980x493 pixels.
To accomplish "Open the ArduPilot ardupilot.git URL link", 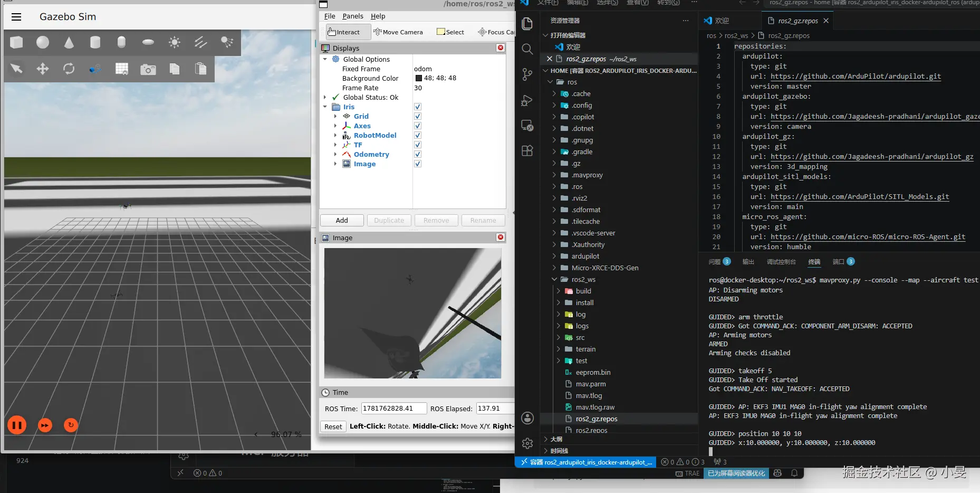I will pyautogui.click(x=856, y=77).
